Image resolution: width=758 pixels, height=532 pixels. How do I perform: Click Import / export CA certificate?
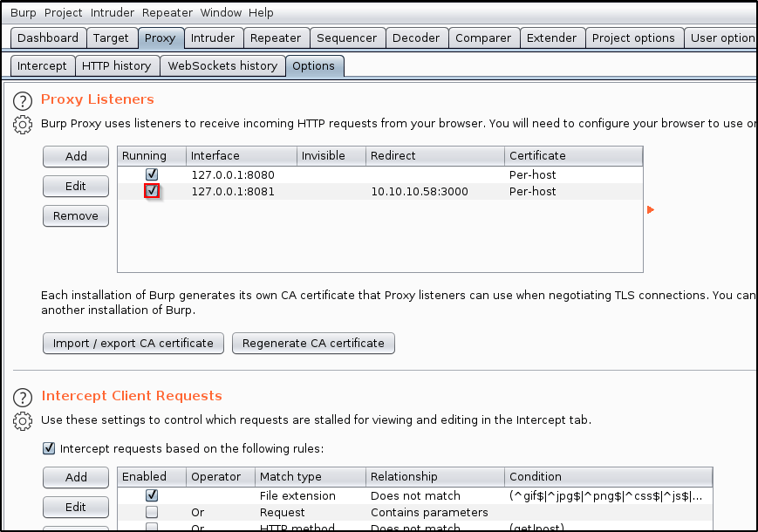[x=133, y=344]
